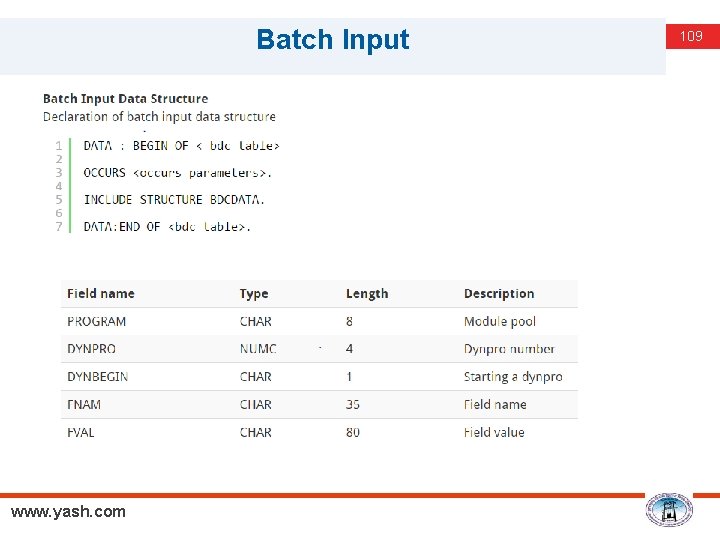
Task: Click the 'Length' column header
Action: click(x=367, y=293)
